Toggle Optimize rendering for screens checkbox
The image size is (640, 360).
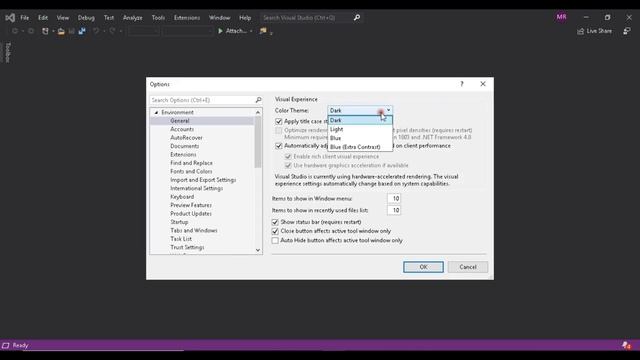(x=279, y=130)
